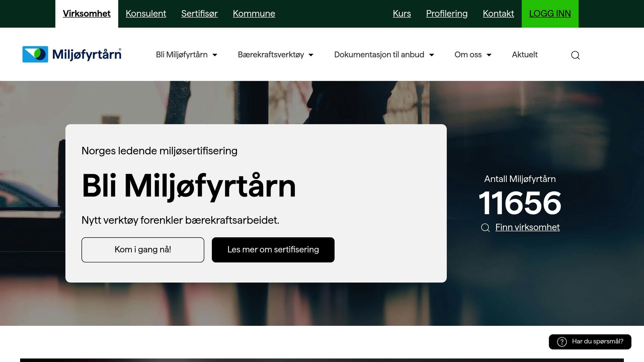This screenshot has width=644, height=362.
Task: Click the text Nytt verktøy forenkler bærekraftsarbeidet.
Action: (x=180, y=220)
